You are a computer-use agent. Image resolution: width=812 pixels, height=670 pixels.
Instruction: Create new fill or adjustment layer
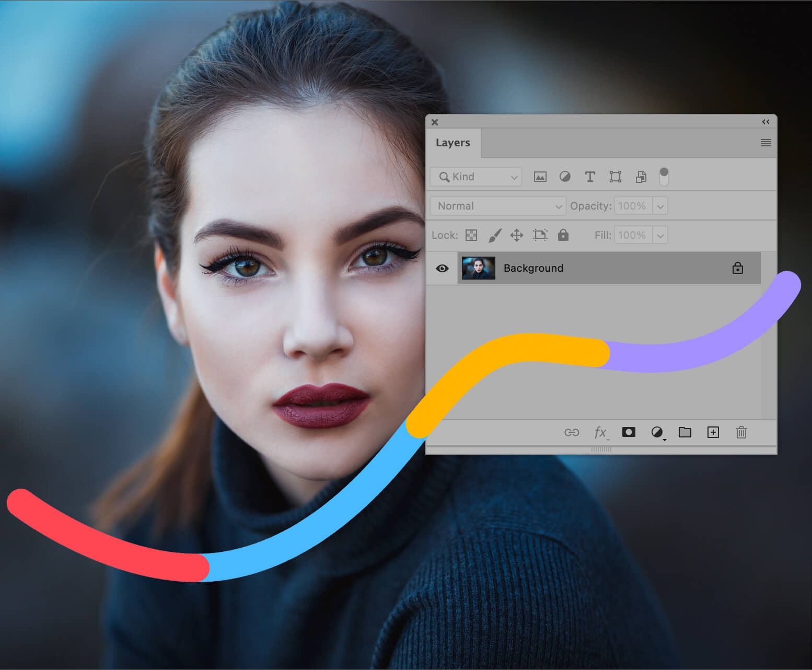[657, 432]
